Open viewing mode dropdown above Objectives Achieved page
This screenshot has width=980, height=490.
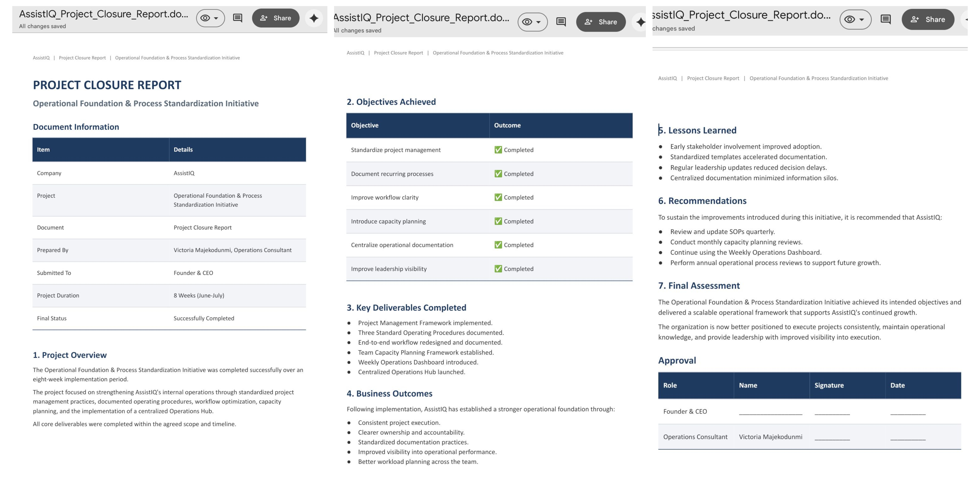[x=532, y=22]
